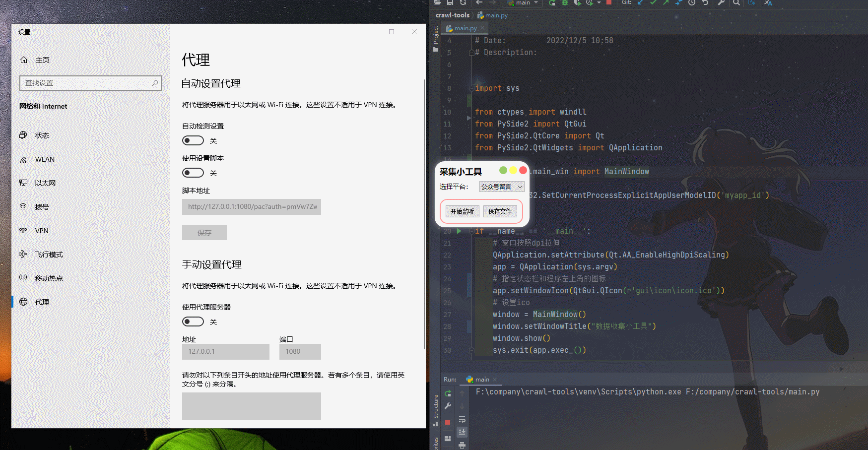Toggle 使用设置脚本 switch
Viewport: 868px width, 450px height.
point(193,173)
